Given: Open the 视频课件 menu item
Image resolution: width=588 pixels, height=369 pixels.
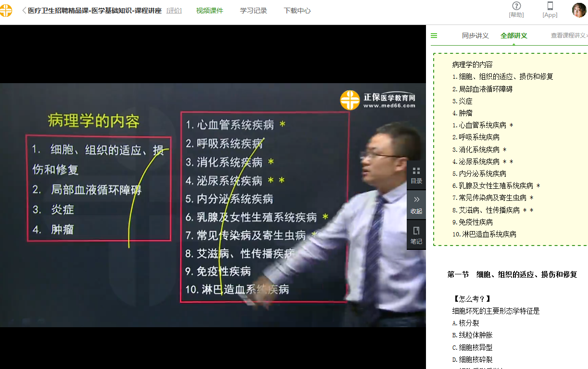Looking at the screenshot, I should (210, 9).
